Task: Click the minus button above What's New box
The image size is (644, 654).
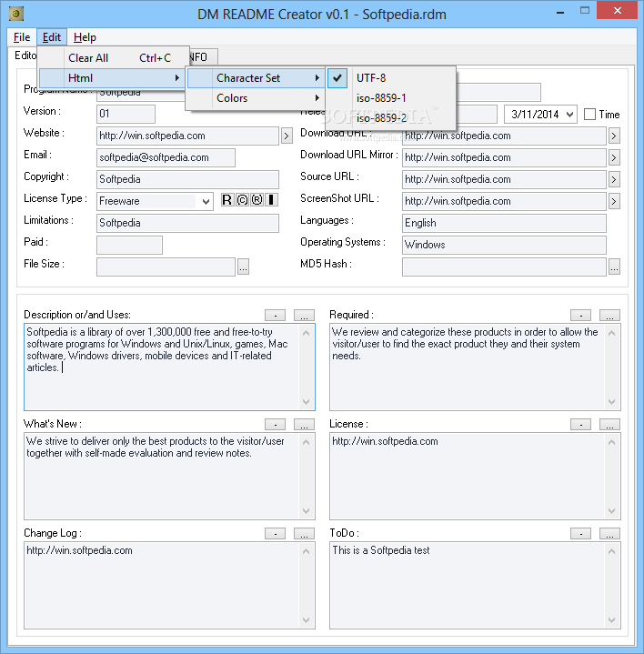Action: 276,425
